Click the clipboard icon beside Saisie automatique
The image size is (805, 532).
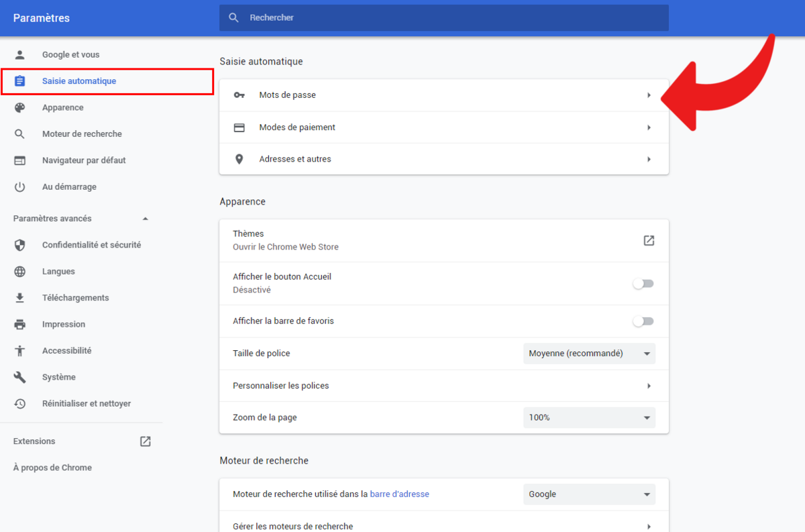pos(20,81)
